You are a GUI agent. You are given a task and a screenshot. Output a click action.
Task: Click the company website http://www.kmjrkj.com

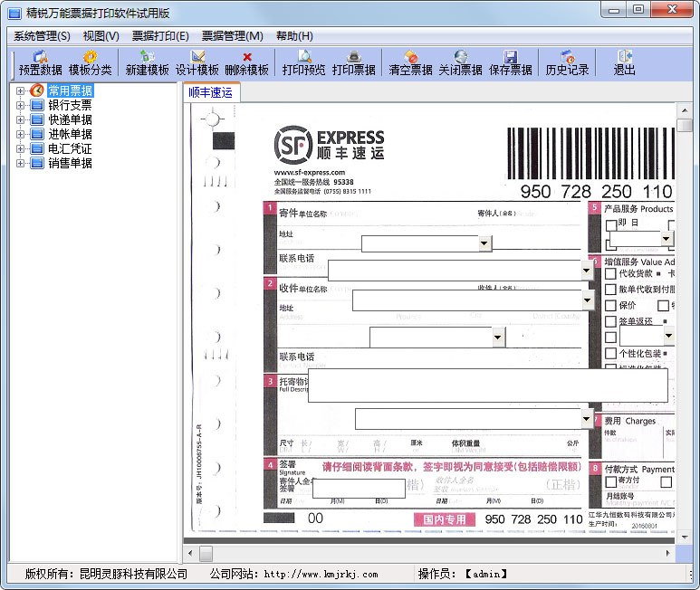pyautogui.click(x=321, y=575)
